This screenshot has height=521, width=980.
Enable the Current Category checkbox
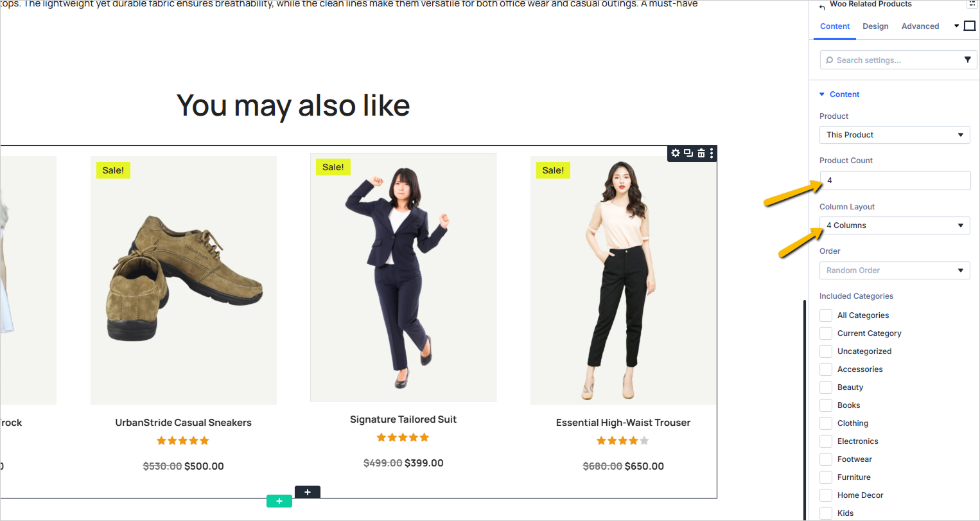[x=826, y=333]
